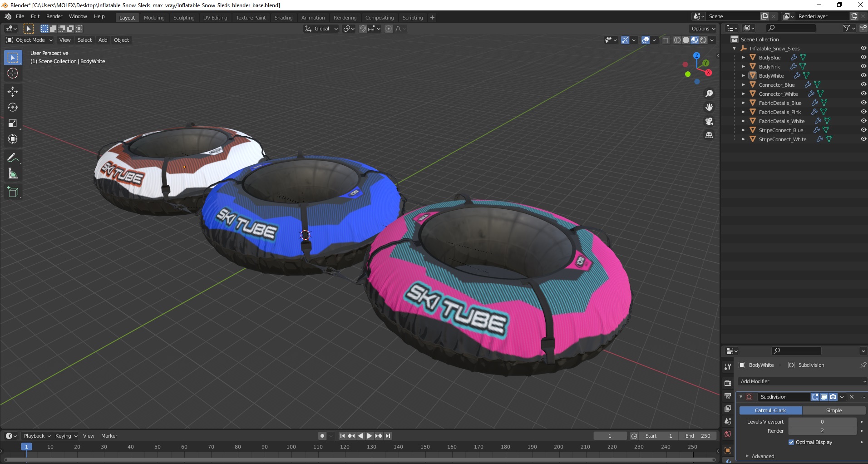Toggle camera view with the camera icon
868x464 pixels.
[x=709, y=121]
